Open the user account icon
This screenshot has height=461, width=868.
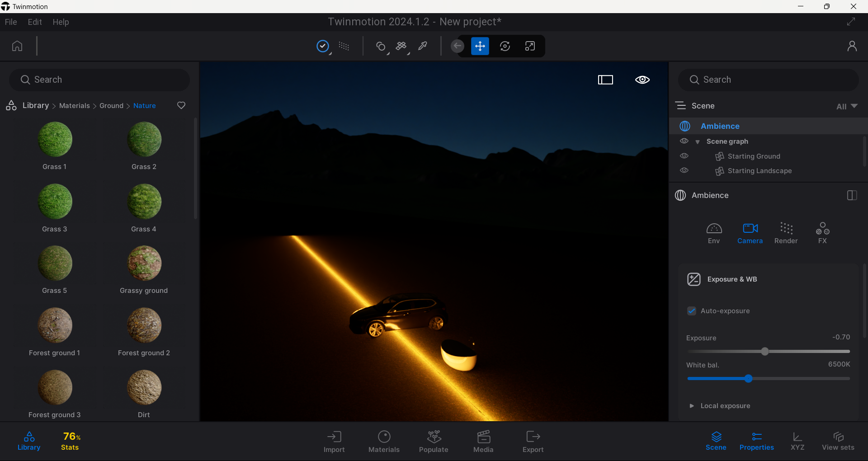[x=852, y=46]
